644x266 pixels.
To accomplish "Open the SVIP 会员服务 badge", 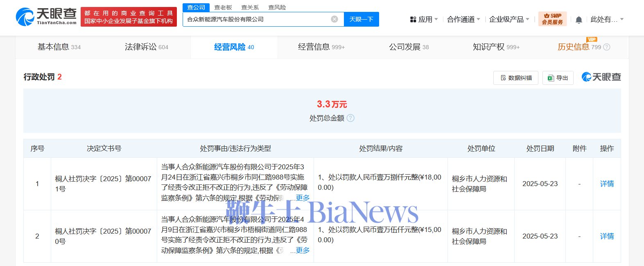I will coord(553,19).
